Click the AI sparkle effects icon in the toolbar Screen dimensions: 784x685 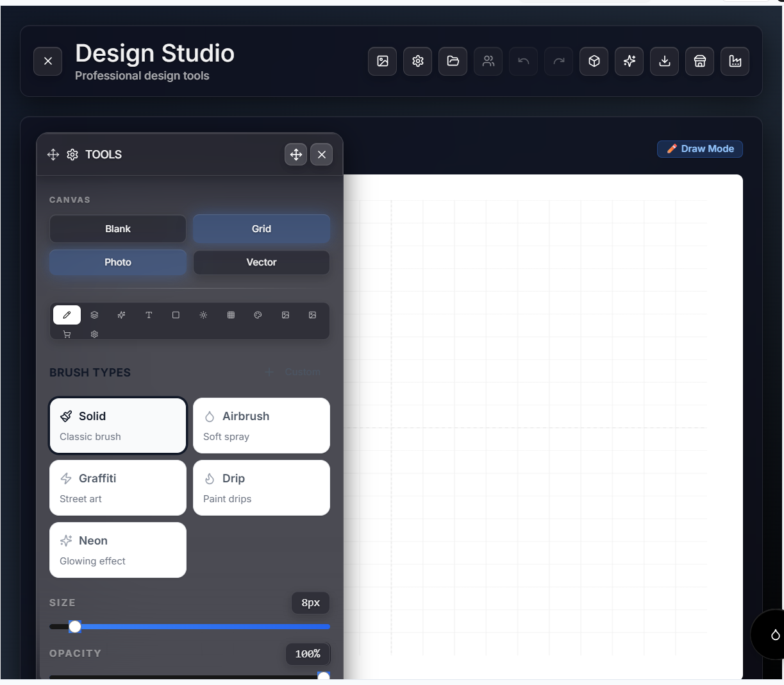pos(629,61)
